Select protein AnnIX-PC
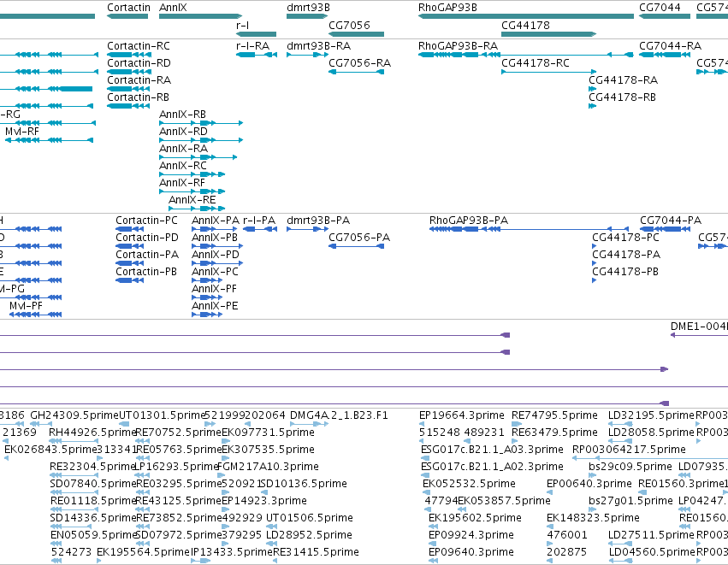728x565 pixels. coord(215,272)
